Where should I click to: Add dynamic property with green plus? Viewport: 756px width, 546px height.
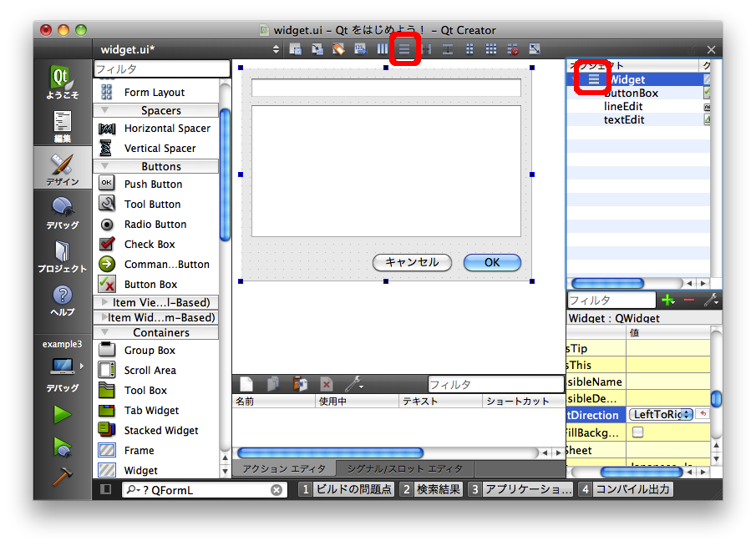(667, 300)
